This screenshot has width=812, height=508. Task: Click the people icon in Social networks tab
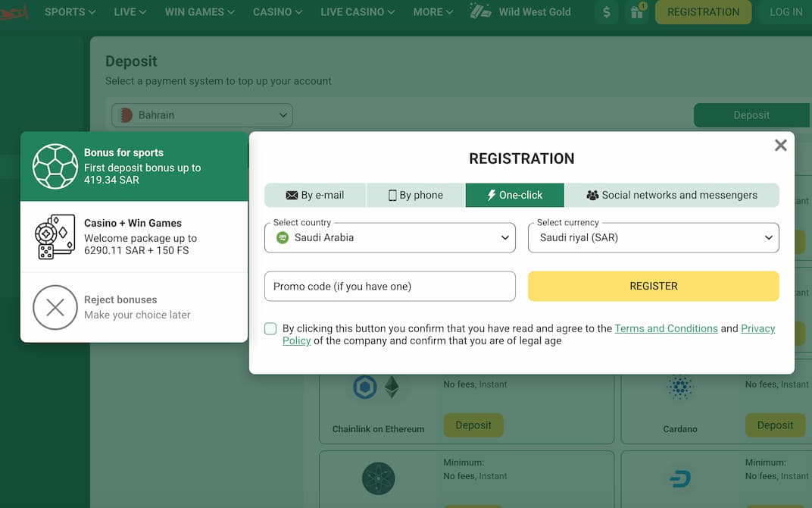click(592, 196)
